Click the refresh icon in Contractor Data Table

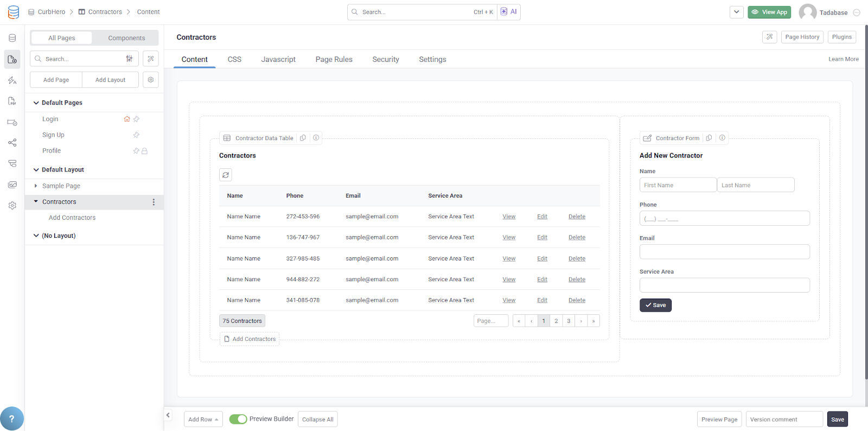pyautogui.click(x=226, y=175)
